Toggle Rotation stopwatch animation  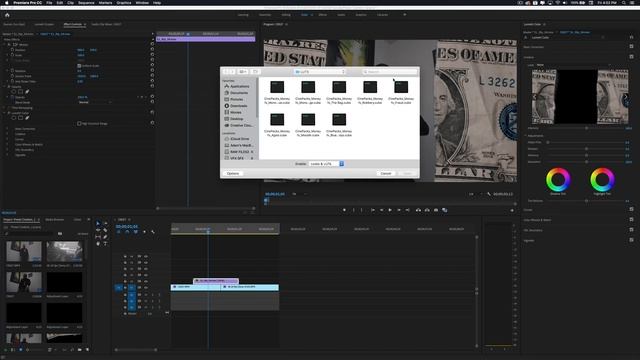pos(12,71)
